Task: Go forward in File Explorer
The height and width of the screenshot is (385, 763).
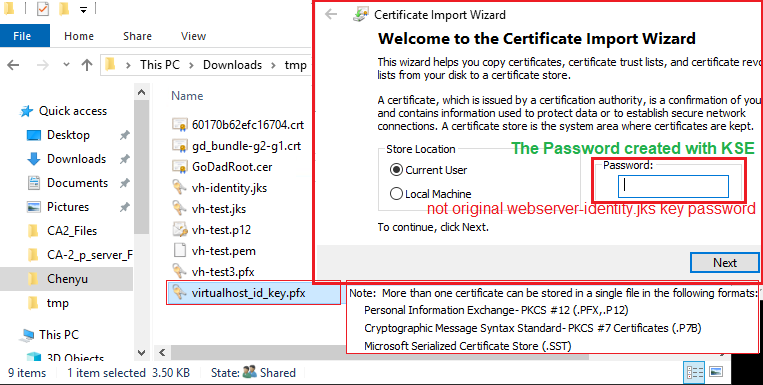Action: [x=43, y=65]
